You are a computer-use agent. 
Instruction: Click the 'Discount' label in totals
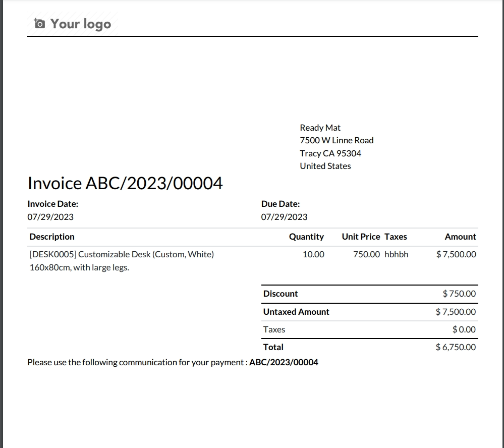click(x=281, y=294)
